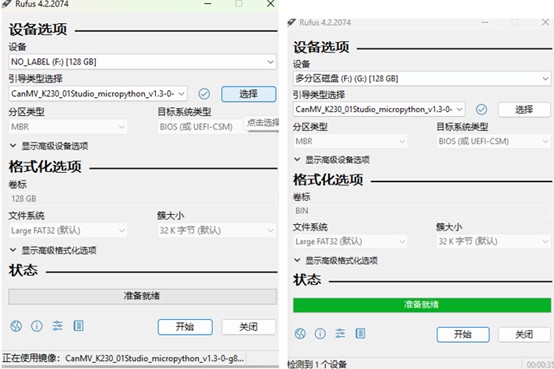Open boot selection dropdown in right window
Image resolution: width=554 pixels, height=369 pixels.
[x=379, y=110]
